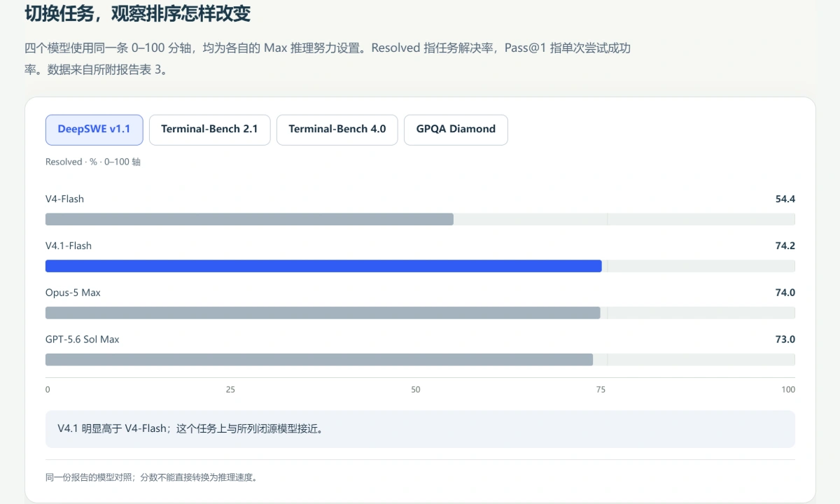Click the V4-Flash progress bar
The width and height of the screenshot is (840, 504).
click(420, 219)
